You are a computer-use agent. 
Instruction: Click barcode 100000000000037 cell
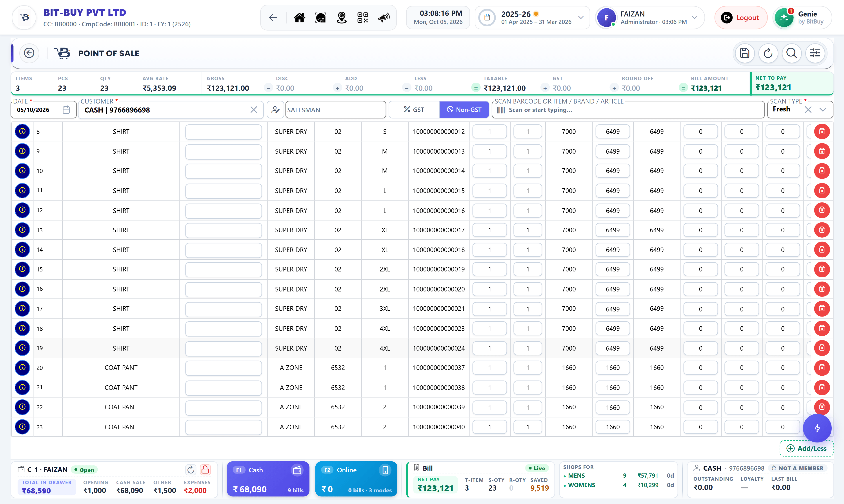(x=439, y=368)
